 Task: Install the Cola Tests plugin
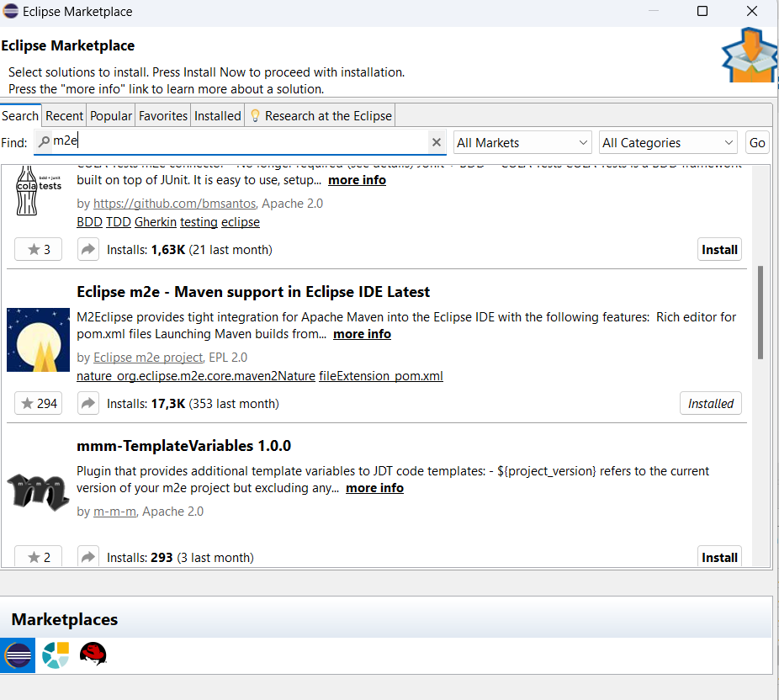719,249
